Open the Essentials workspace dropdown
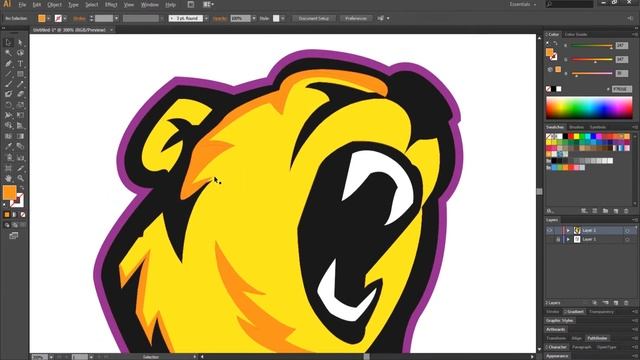 (x=523, y=4)
